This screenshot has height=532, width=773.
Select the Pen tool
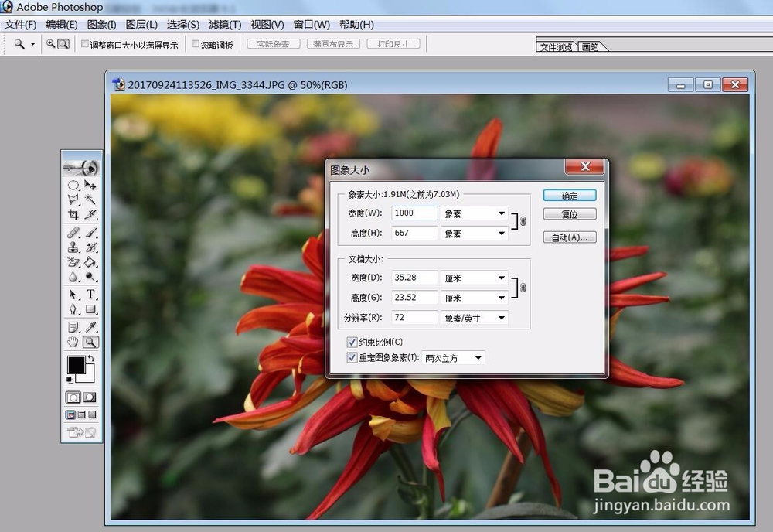tap(73, 309)
